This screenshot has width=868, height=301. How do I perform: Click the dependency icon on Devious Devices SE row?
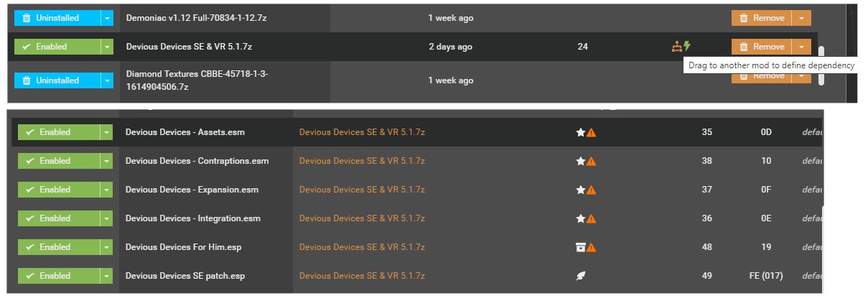point(677,47)
